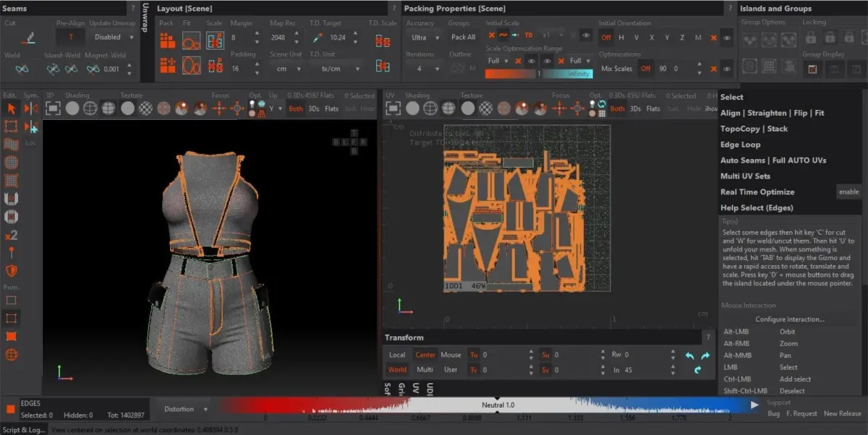
Task: Click the Magnet Weld 0.001 value field
Action: (x=114, y=69)
